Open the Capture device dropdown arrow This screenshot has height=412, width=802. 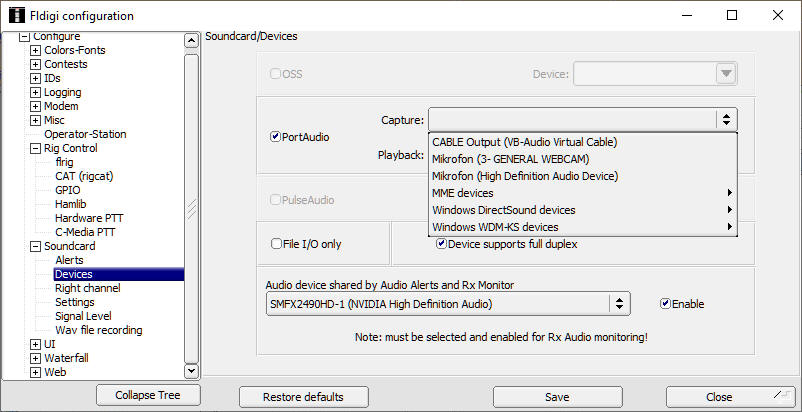726,119
